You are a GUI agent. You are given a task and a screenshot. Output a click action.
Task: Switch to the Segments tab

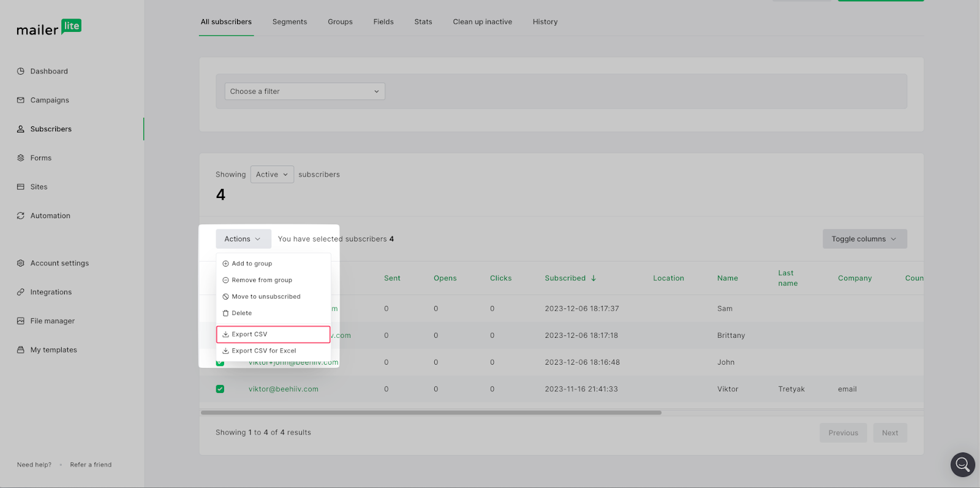pos(290,22)
